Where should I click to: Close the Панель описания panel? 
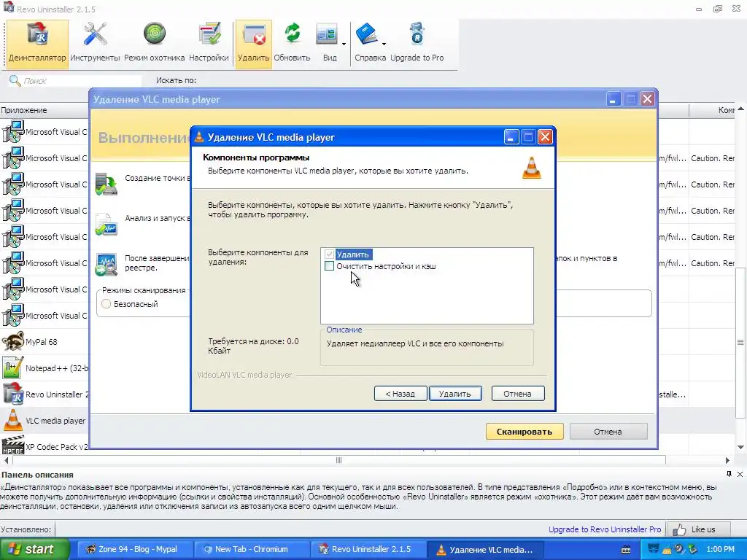[x=740, y=474]
